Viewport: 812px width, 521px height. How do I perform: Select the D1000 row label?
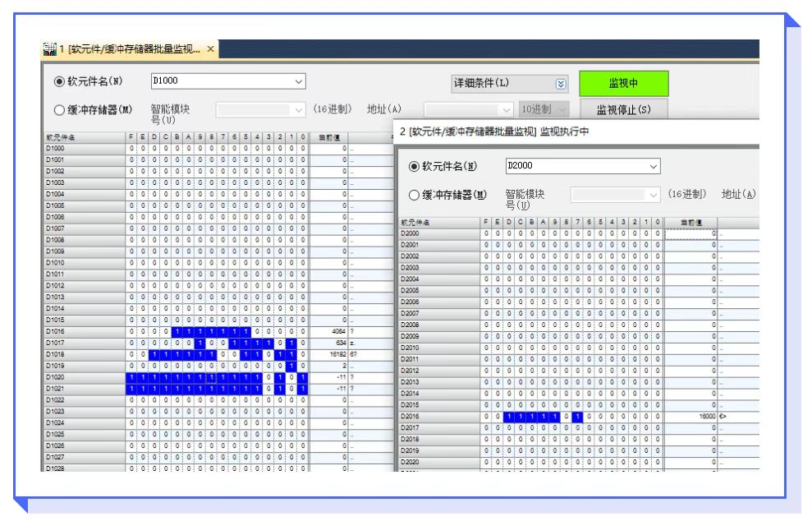(84, 148)
